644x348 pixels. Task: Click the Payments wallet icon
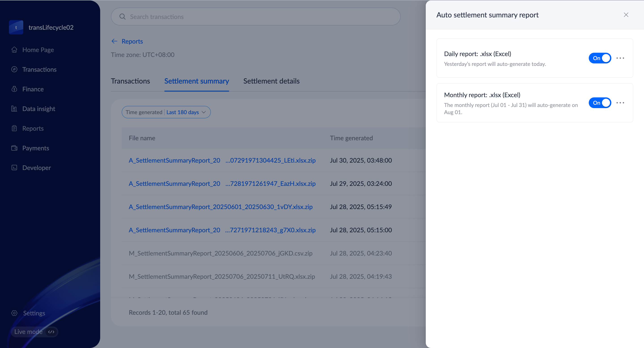14,148
